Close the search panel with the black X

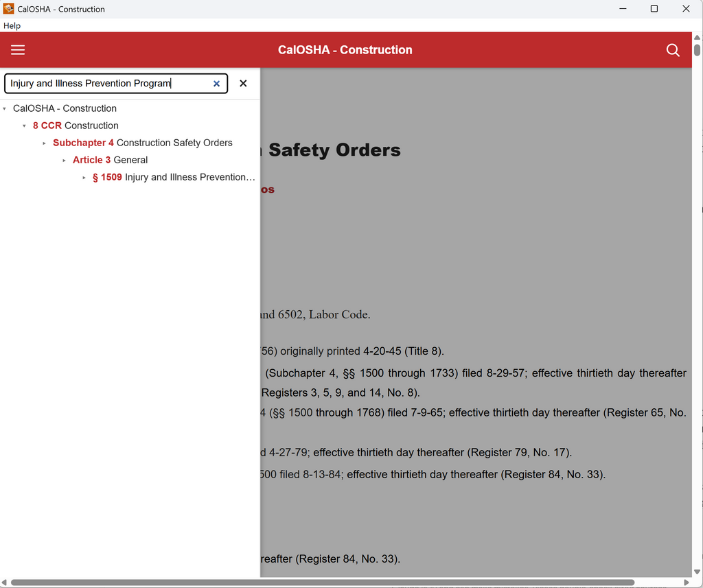[243, 83]
